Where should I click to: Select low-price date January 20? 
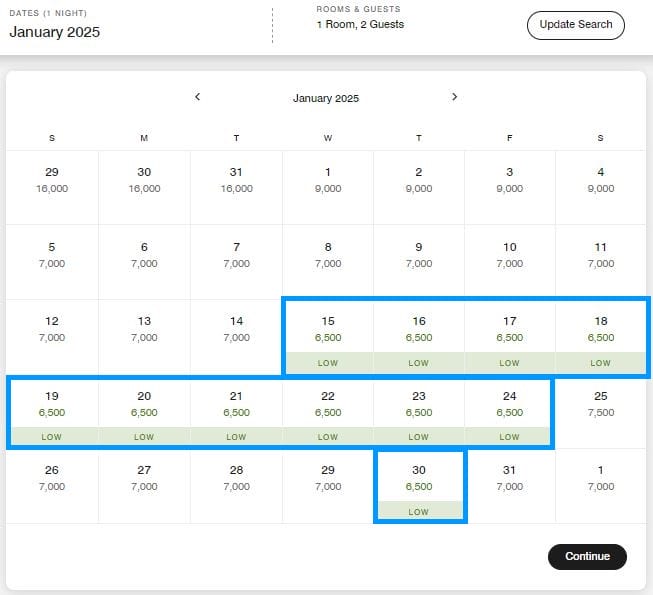pyautogui.click(x=144, y=411)
